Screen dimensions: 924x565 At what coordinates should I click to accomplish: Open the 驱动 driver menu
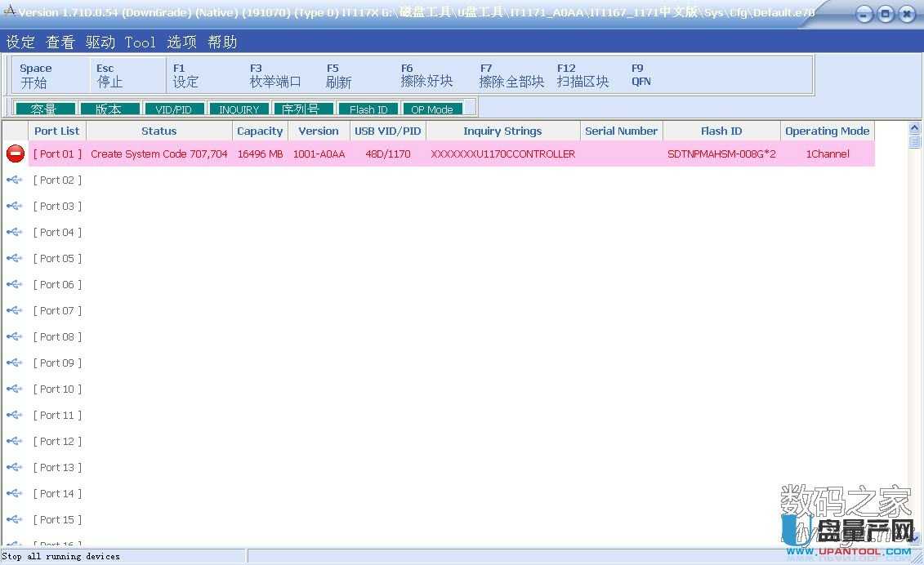pos(100,42)
